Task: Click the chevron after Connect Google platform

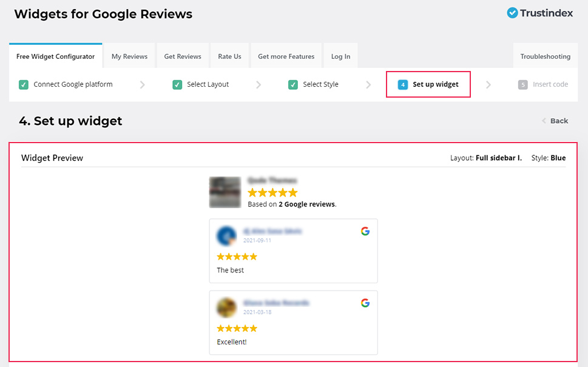Action: 143,85
